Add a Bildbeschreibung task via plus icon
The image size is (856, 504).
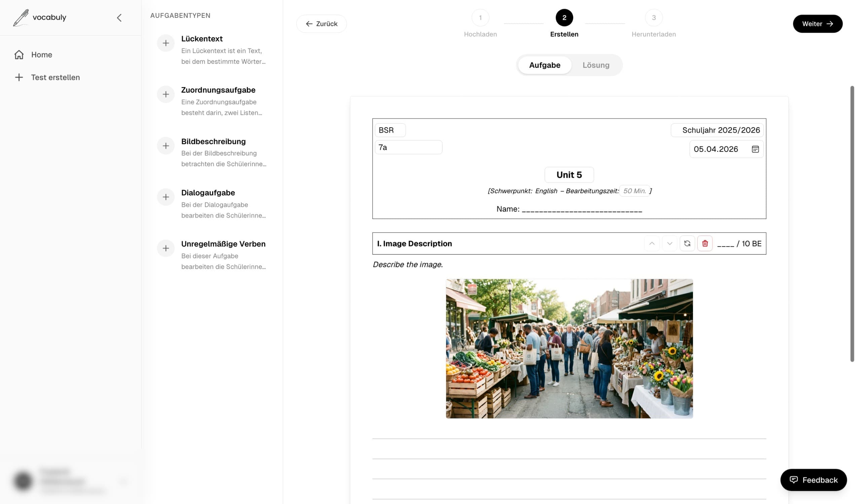[165, 146]
